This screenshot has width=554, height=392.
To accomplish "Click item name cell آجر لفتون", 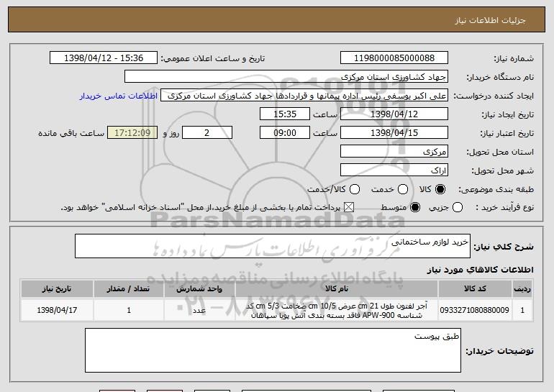I will point(337,310).
